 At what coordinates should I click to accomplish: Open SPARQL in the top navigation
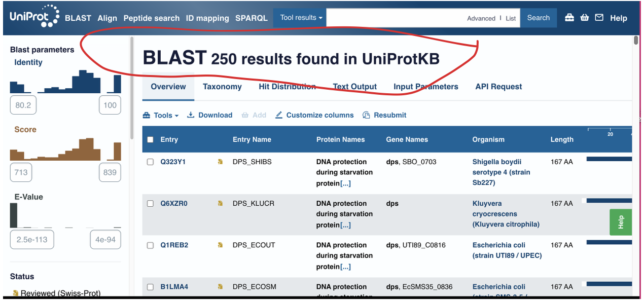[x=252, y=18]
